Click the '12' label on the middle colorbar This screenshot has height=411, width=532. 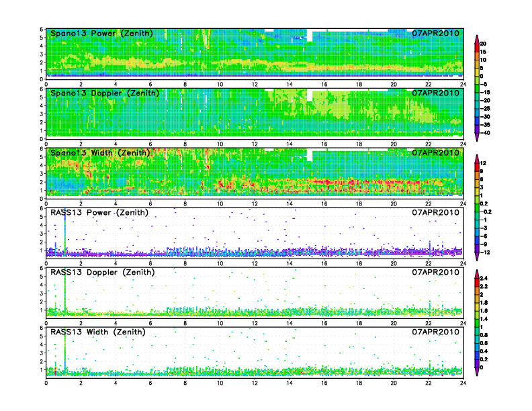pyautogui.click(x=483, y=163)
